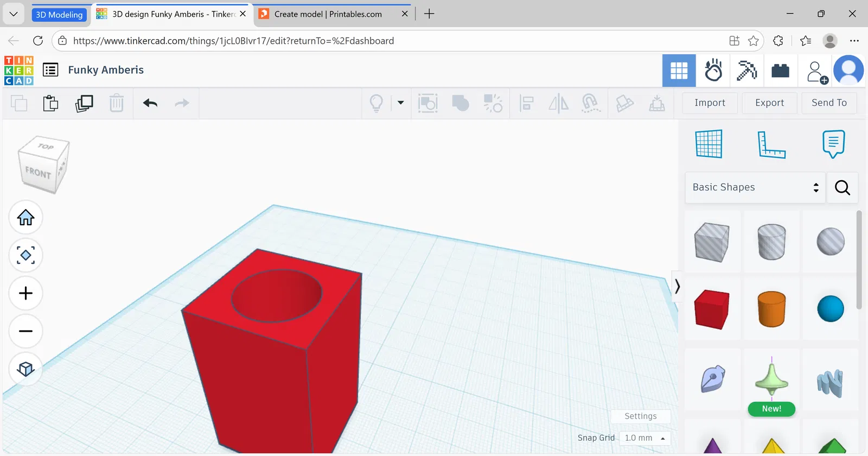Viewport: 868px width, 456px height.
Task: Click the Align tool icon
Action: [x=526, y=103]
